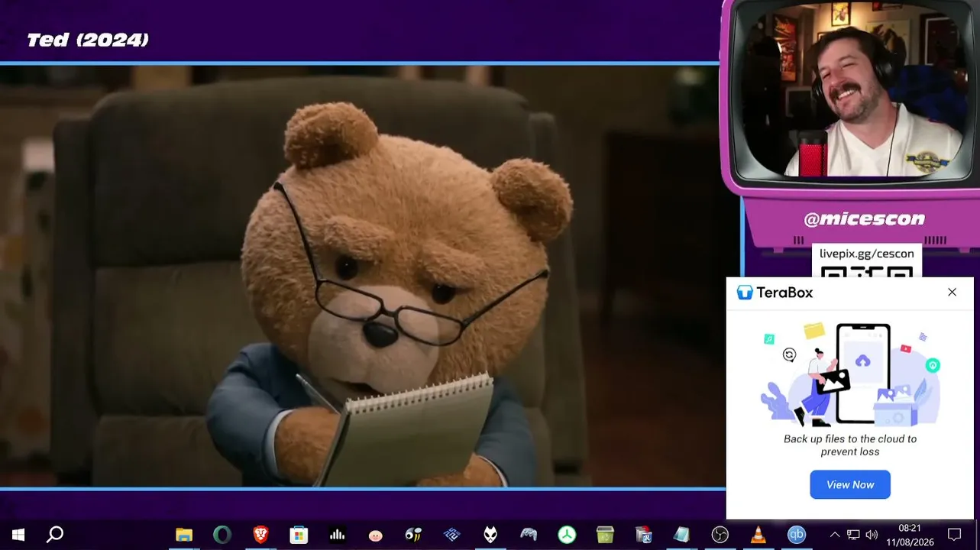The image size is (980, 550).
Task: Open the green bin taskbar app
Action: pyautogui.click(x=605, y=535)
